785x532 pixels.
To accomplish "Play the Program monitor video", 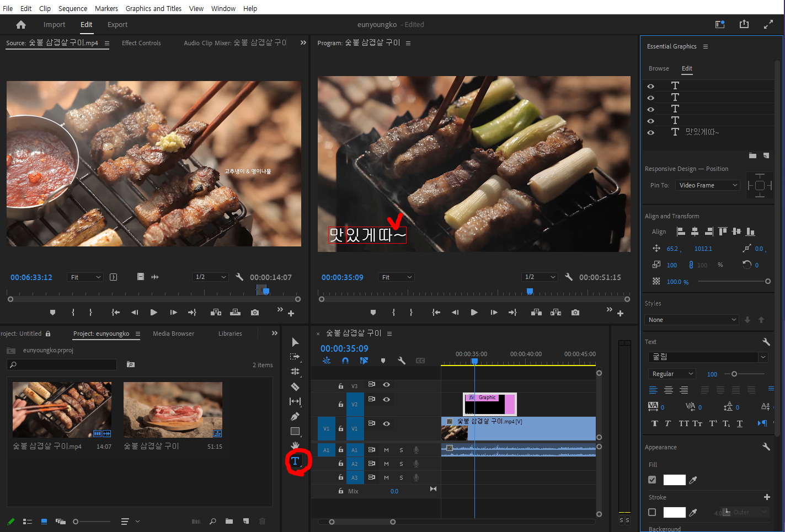I will pos(474,313).
